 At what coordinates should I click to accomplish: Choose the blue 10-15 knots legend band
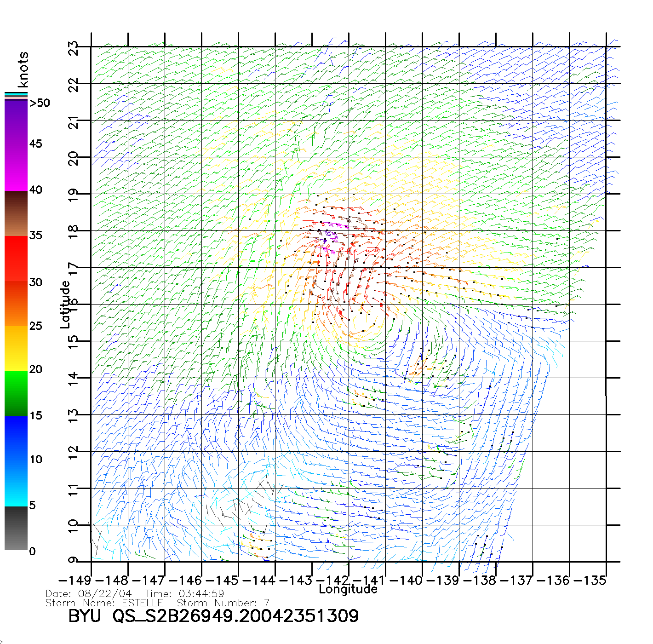click(16, 437)
